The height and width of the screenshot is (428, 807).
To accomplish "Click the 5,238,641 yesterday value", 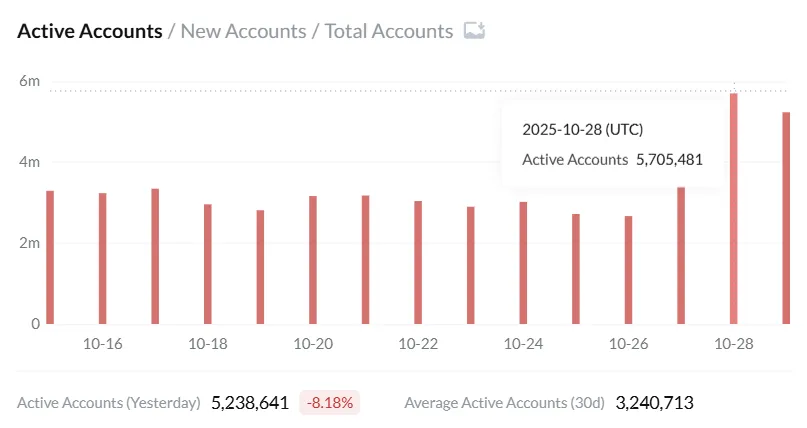I will (250, 403).
